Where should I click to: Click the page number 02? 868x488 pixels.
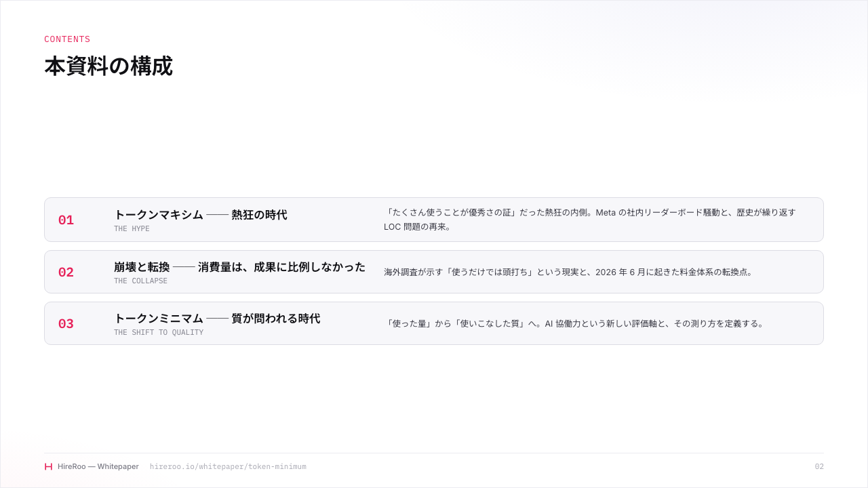pyautogui.click(x=819, y=466)
